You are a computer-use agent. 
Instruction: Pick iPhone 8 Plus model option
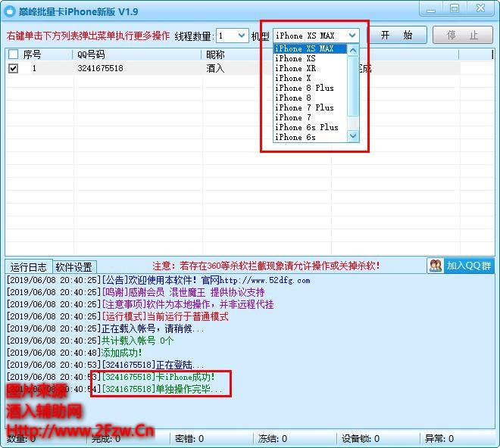point(310,89)
